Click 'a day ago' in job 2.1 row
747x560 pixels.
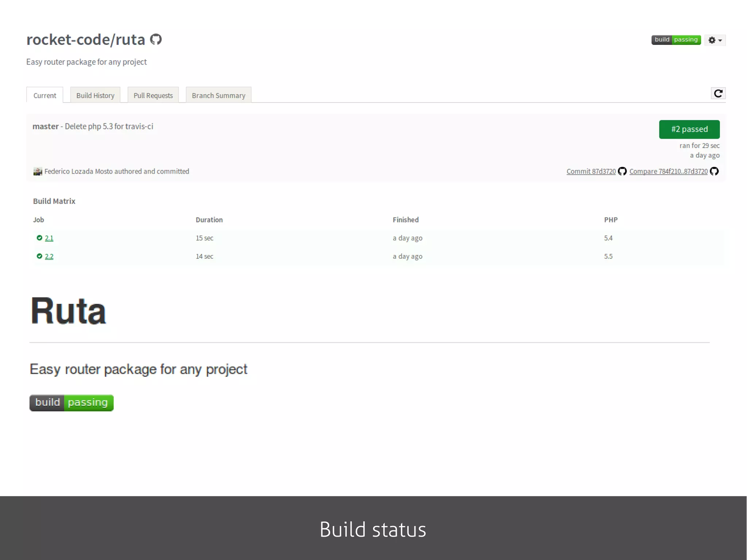pos(407,238)
